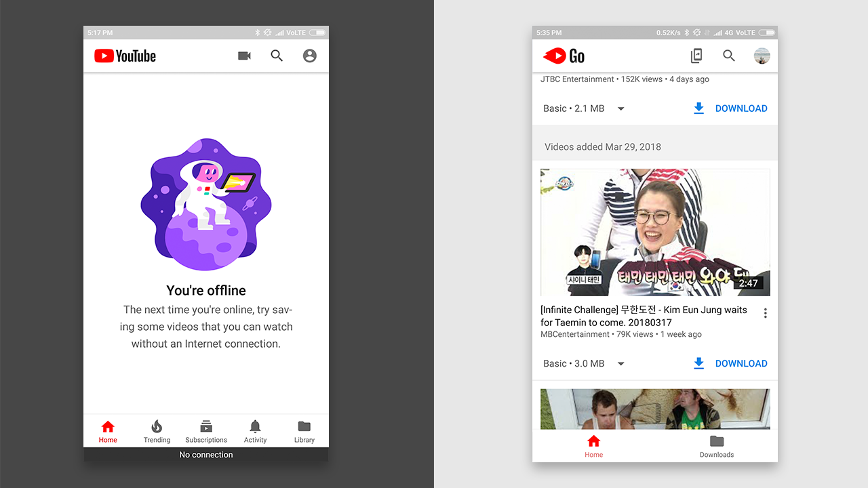Tap the astronaut offline illustration

coord(206,205)
